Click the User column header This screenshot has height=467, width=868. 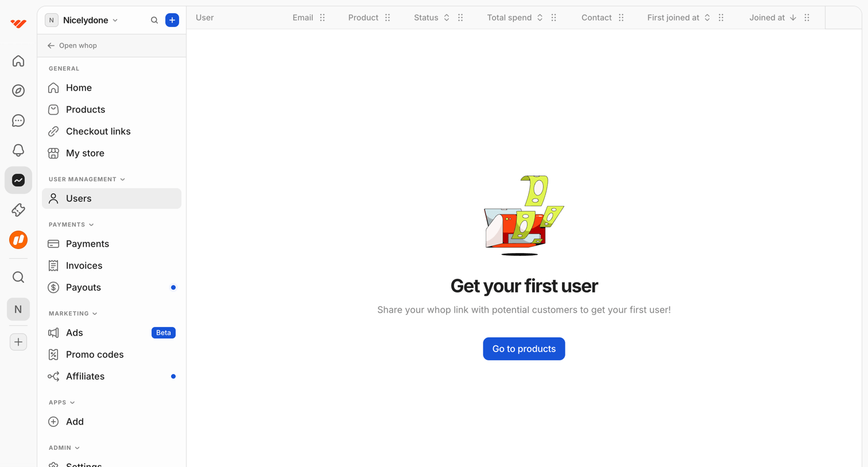coord(204,18)
